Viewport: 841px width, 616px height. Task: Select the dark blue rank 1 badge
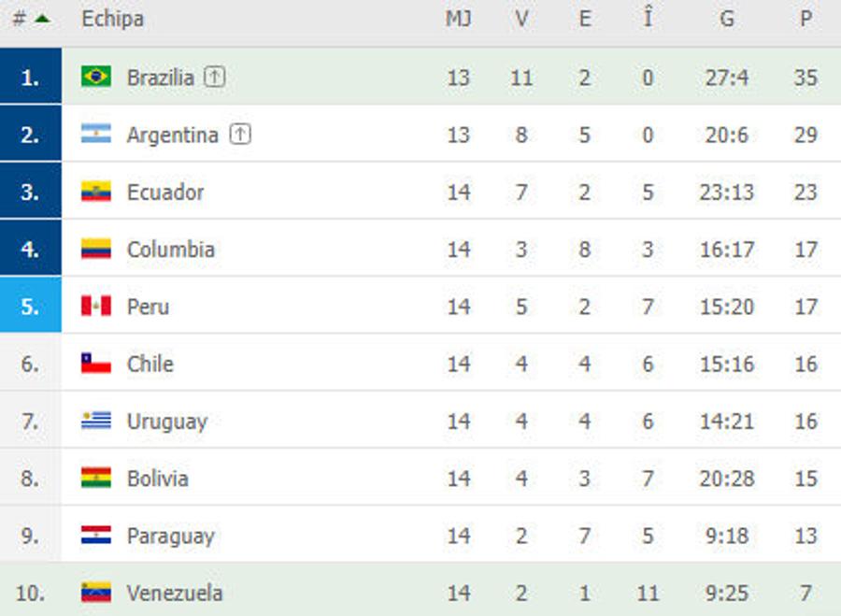pyautogui.click(x=31, y=77)
